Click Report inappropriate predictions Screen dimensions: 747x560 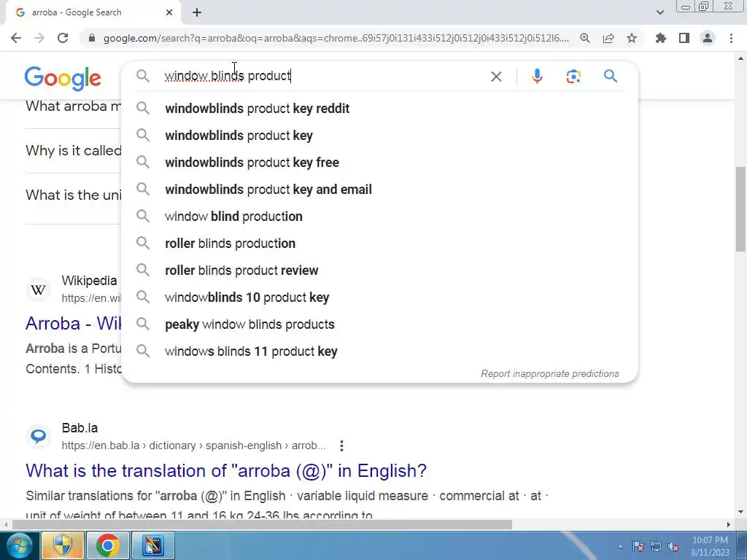(x=550, y=374)
